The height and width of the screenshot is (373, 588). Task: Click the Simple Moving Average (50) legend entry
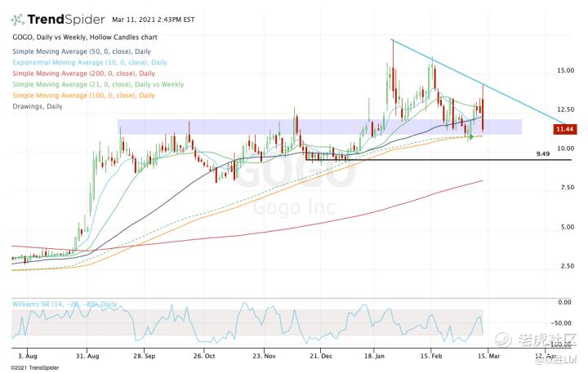click(x=82, y=51)
